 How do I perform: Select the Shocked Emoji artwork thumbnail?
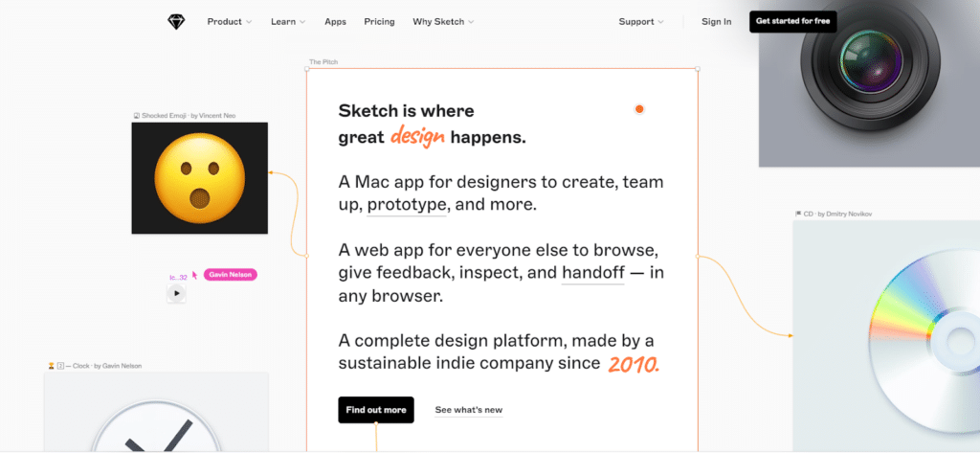[x=199, y=178]
